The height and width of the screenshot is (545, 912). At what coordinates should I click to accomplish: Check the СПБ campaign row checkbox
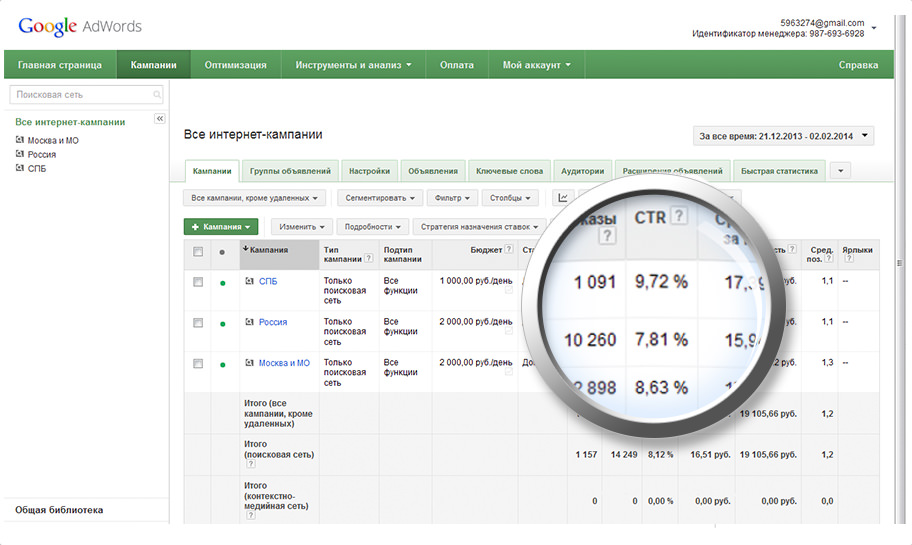[198, 282]
